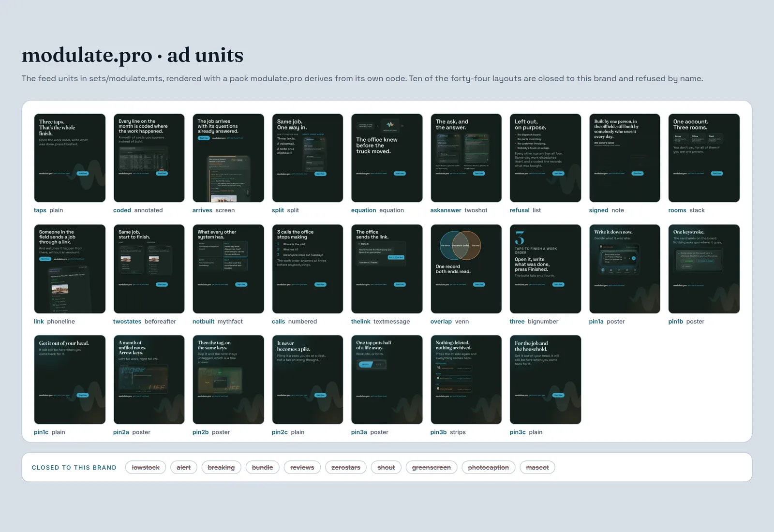Select the 'Left out, on purpose' thumbnail

pos(546,158)
